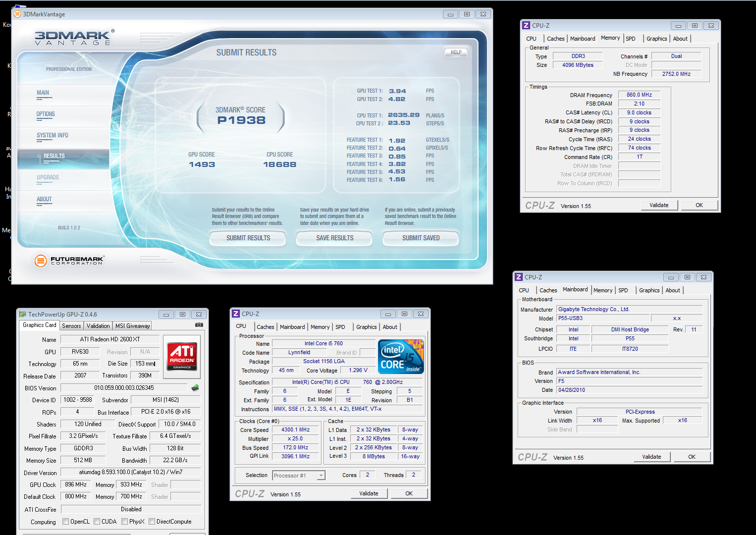
Task: Click the NB Frequency value 2752.0 MHz
Action: [x=676, y=74]
